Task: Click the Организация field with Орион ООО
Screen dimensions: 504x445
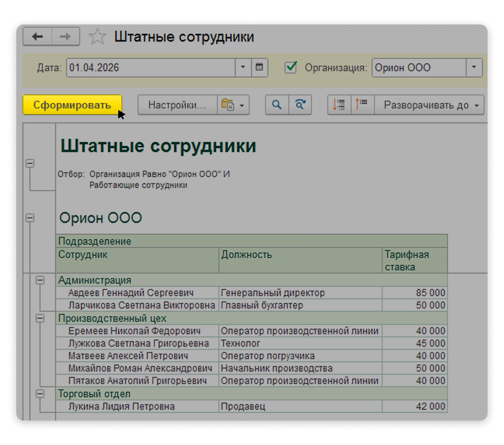Action: 419,67
